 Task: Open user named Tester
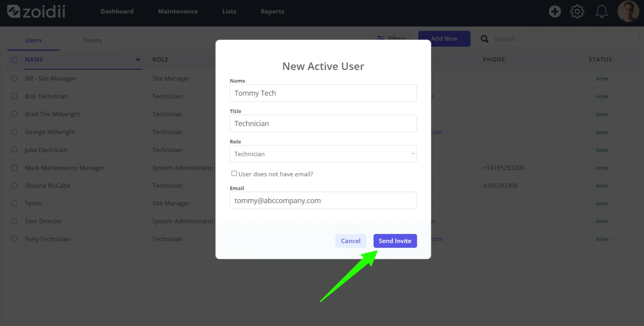(x=34, y=204)
